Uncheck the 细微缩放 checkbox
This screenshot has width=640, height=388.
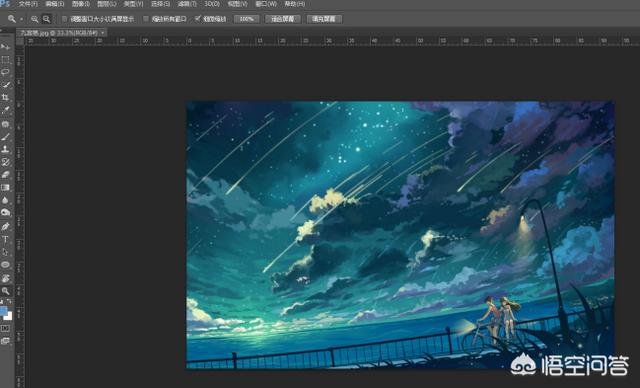point(197,19)
